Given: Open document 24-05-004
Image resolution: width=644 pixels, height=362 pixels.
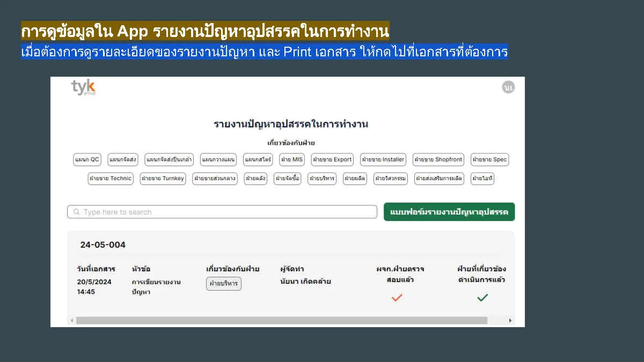Looking at the screenshot, I should pos(103,245).
